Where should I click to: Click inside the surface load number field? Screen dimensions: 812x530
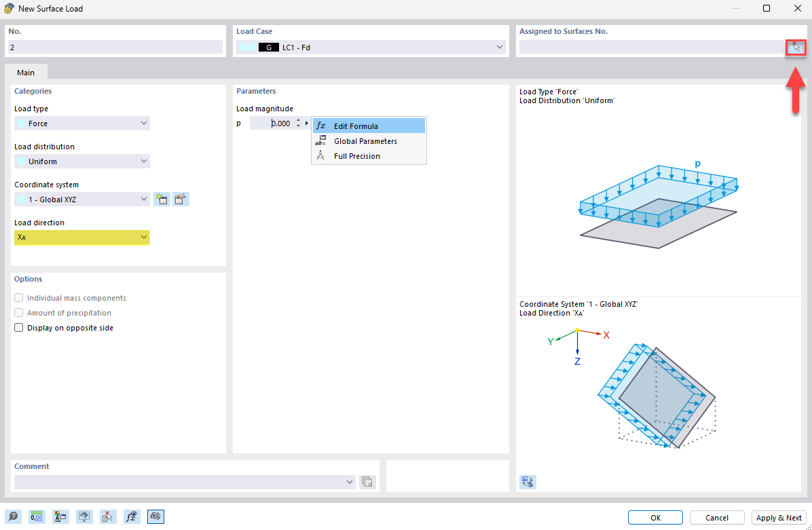pos(114,47)
